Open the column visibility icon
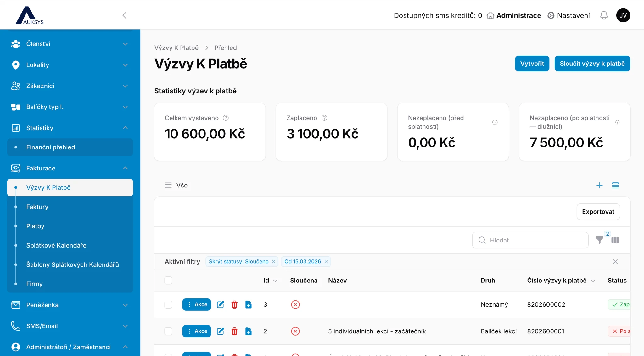Image resolution: width=644 pixels, height=356 pixels. tap(615, 240)
